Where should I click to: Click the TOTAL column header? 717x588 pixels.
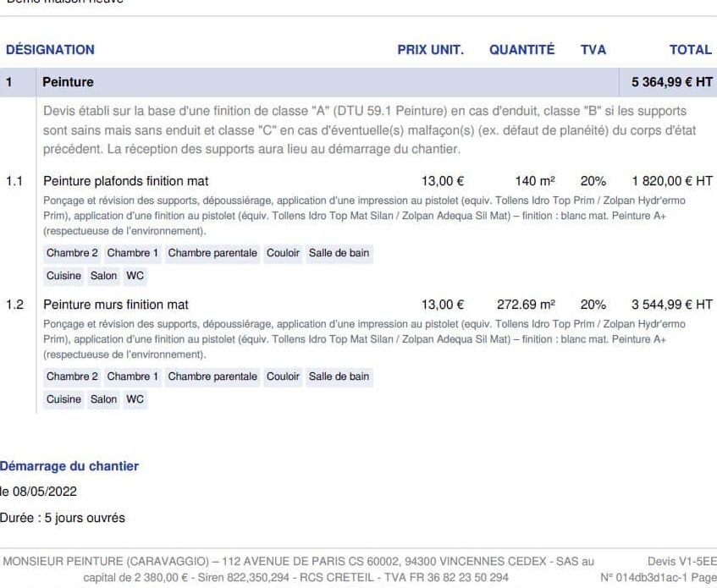click(x=690, y=50)
